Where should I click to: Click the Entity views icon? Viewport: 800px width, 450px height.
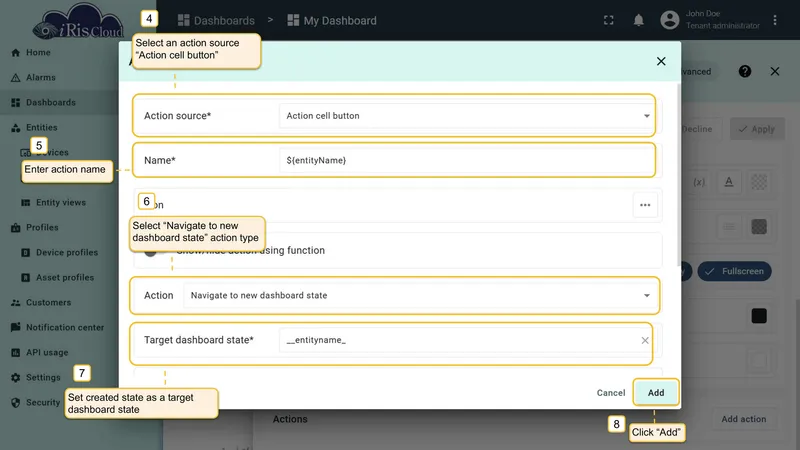[x=26, y=203]
